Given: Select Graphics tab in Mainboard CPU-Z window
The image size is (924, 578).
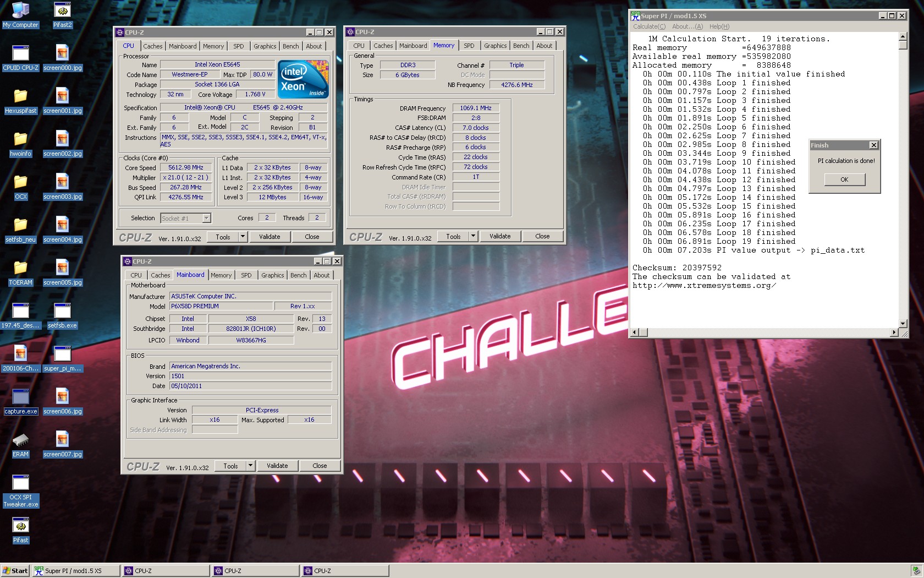Looking at the screenshot, I should click(273, 275).
